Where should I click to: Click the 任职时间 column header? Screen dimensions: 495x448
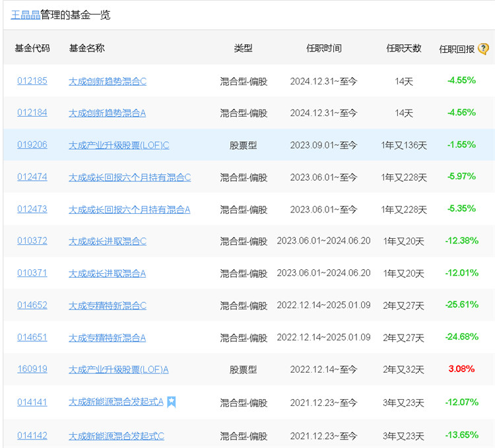324,48
